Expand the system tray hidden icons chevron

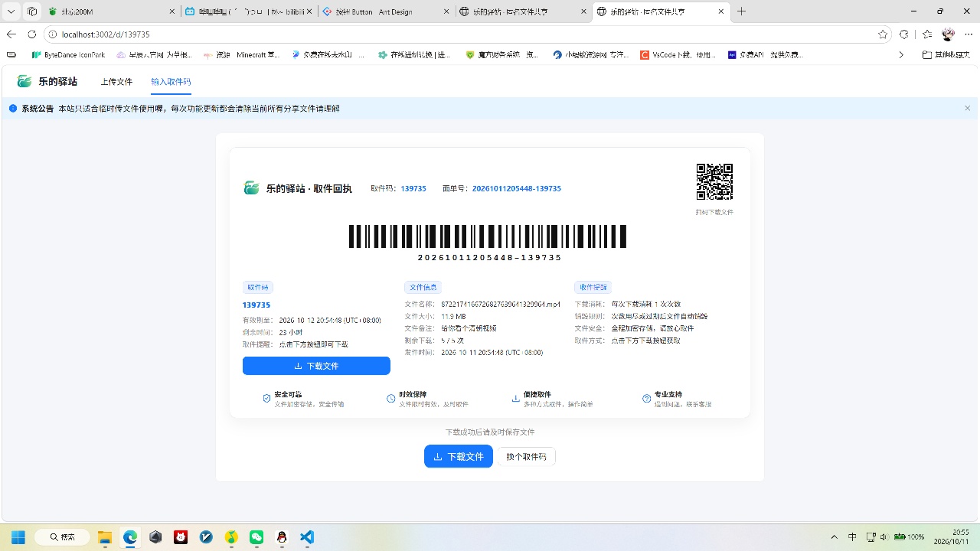(836, 537)
